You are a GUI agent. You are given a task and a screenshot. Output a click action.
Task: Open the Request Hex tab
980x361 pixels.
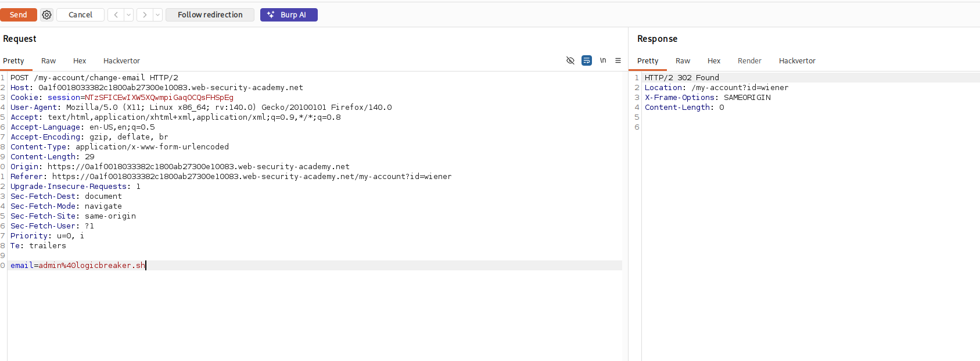point(80,60)
